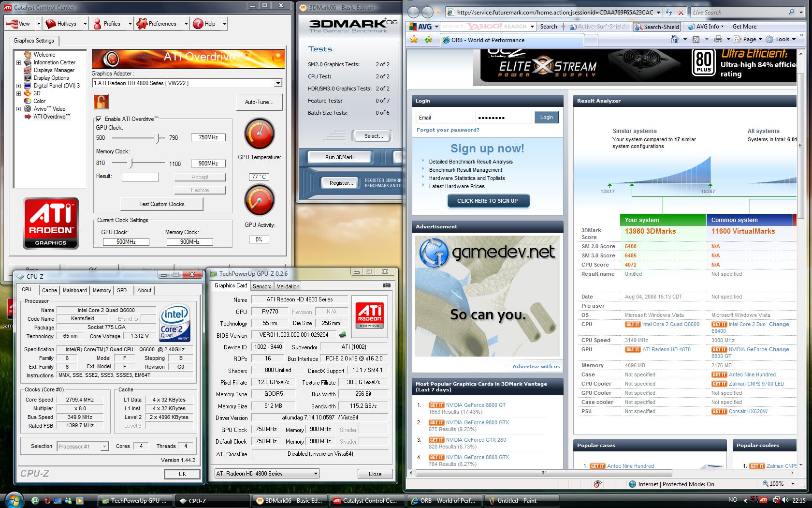Open the Memory tab in CPU-Z
The width and height of the screenshot is (812, 508).
tap(101, 290)
